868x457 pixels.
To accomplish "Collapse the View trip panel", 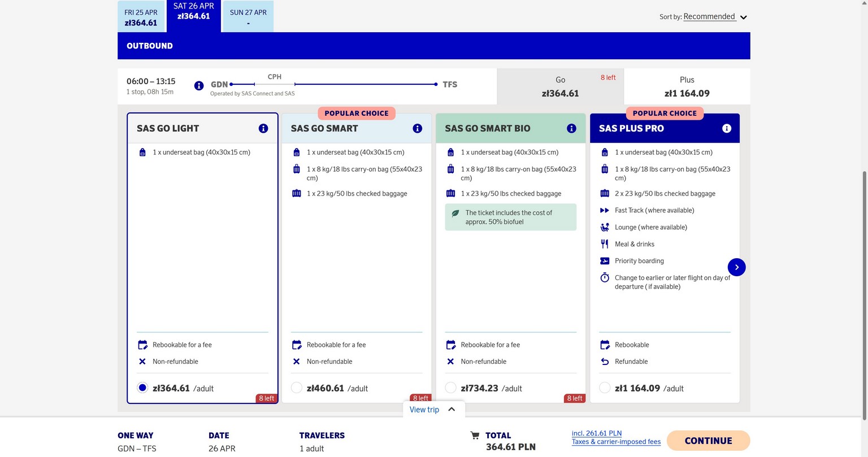I will [x=452, y=410].
